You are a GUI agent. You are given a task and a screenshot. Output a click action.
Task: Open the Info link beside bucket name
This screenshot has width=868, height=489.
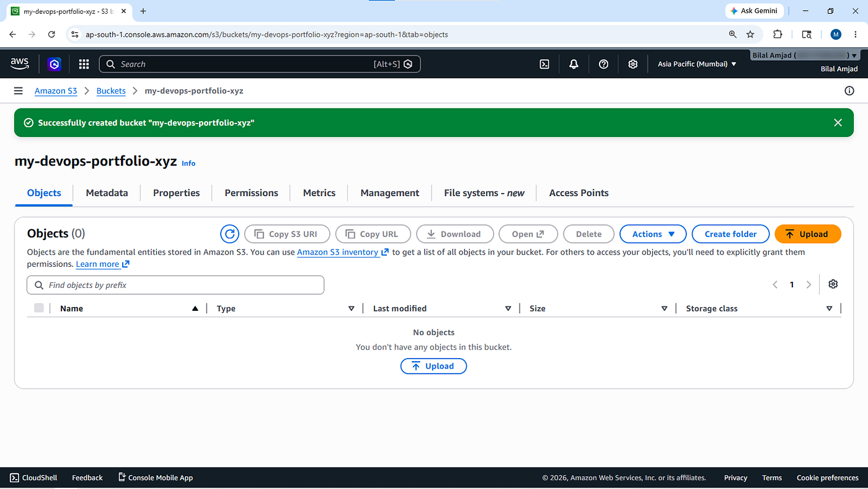click(x=188, y=163)
